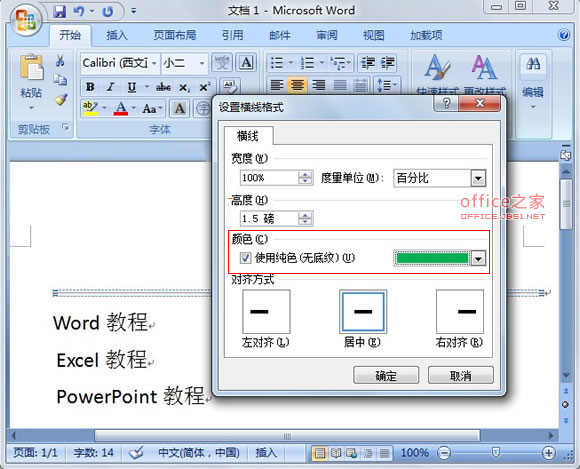
Task: Click the height 1.5 磅 input field
Action: 270,219
